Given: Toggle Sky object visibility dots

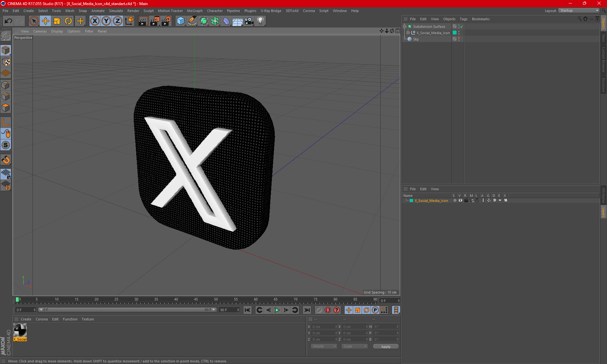Looking at the screenshot, I should 459,39.
